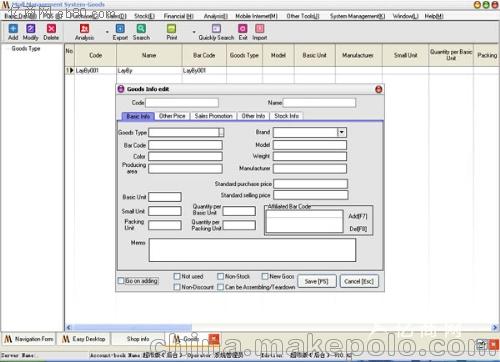500x362 pixels.
Task: Click Del[F8] for affiliated bar code
Action: click(x=358, y=229)
